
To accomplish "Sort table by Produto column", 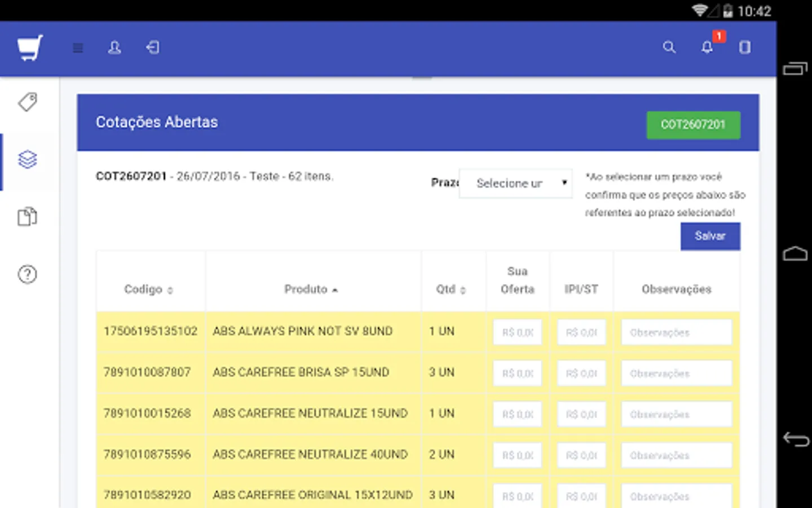I will (x=311, y=290).
